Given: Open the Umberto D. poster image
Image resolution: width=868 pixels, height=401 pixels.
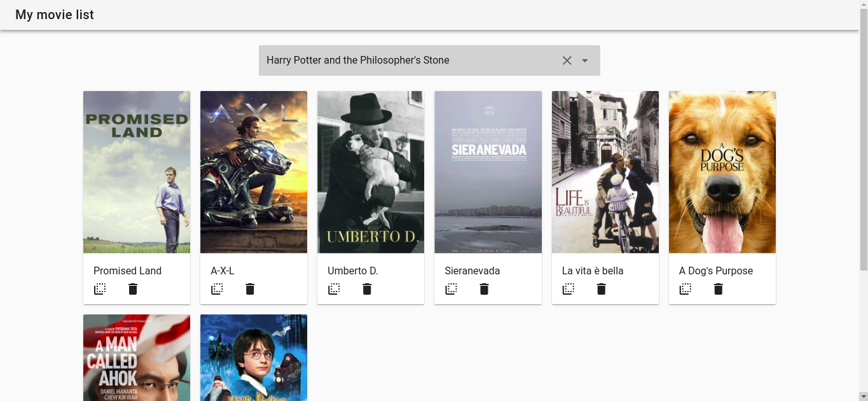Looking at the screenshot, I should point(371,172).
